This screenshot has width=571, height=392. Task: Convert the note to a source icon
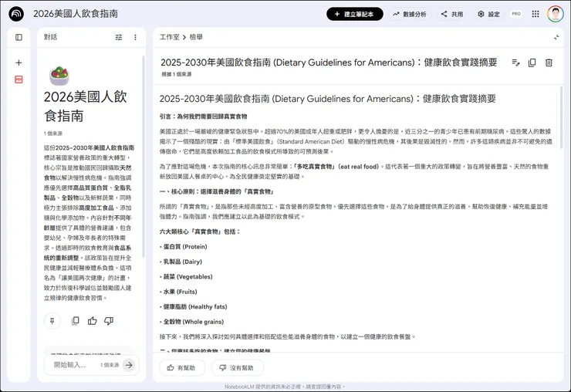tap(515, 63)
